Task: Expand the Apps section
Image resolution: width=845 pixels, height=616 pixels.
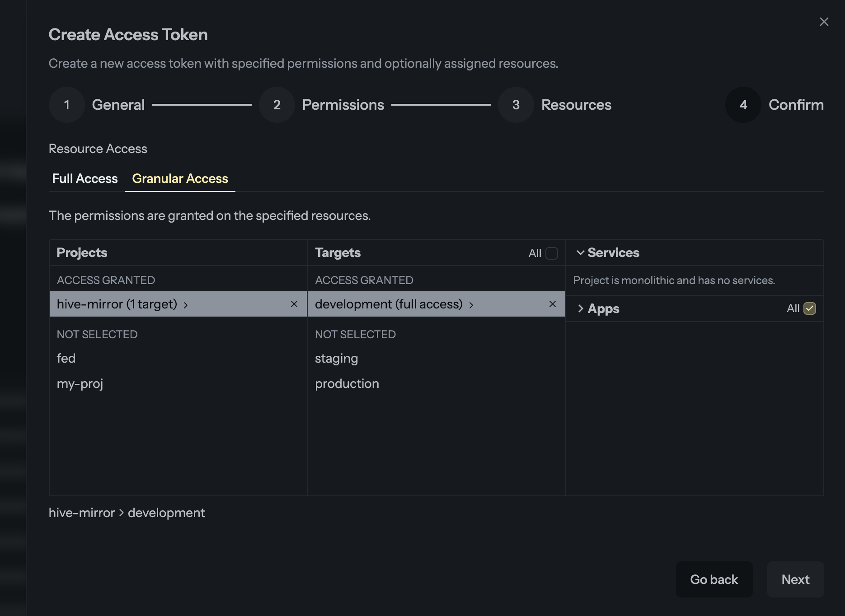Action: (580, 308)
